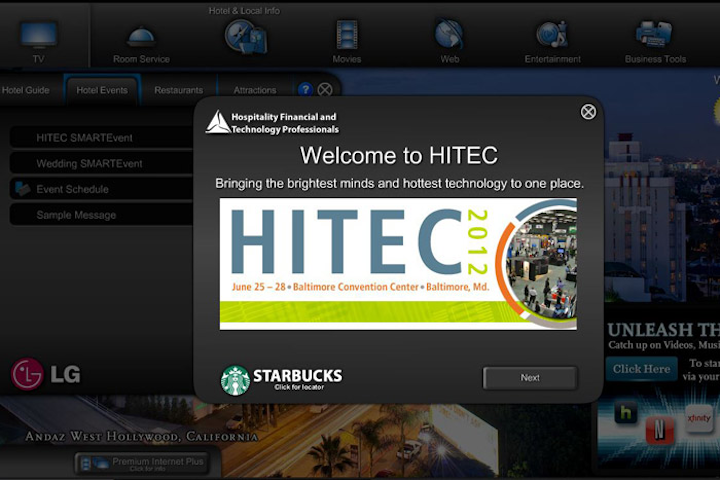
Task: Open the Entertainment music icon
Action: 552,35
